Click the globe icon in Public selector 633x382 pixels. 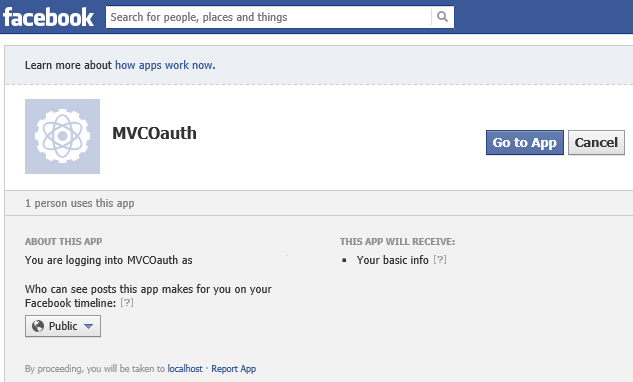(x=38, y=326)
